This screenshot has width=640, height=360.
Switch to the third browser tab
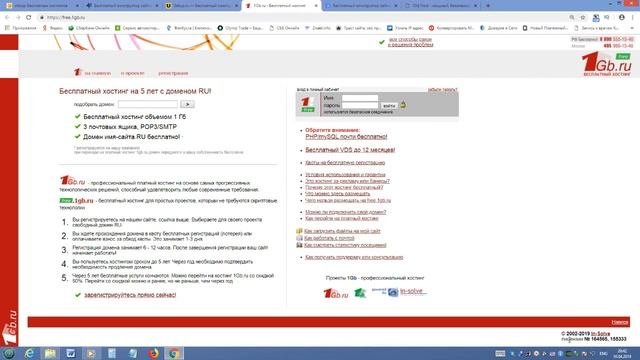201,6
